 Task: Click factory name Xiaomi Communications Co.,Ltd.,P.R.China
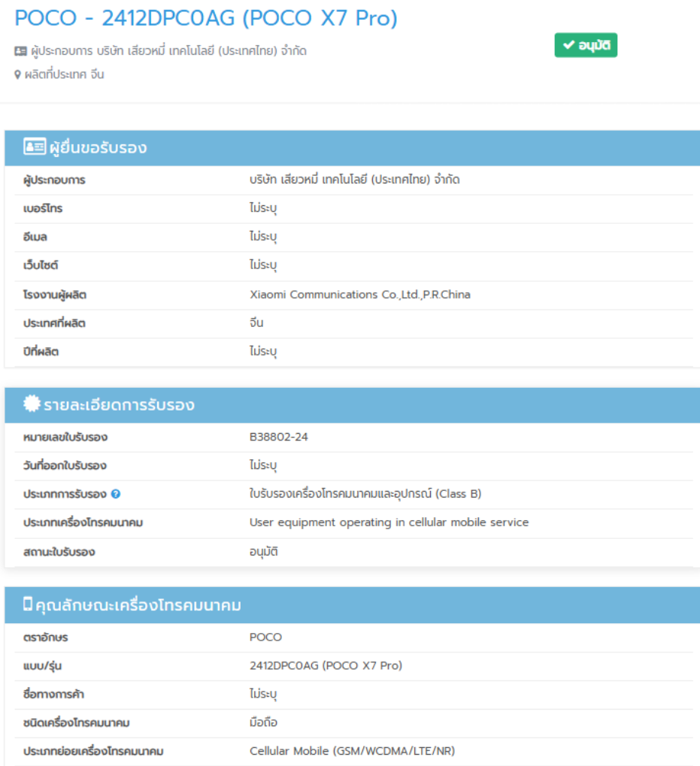360,295
